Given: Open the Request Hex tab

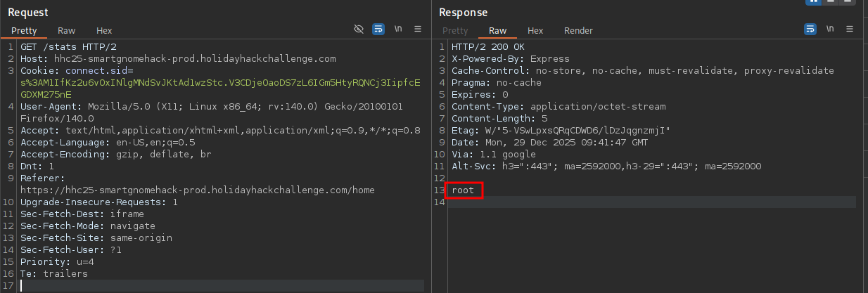Looking at the screenshot, I should [104, 31].
